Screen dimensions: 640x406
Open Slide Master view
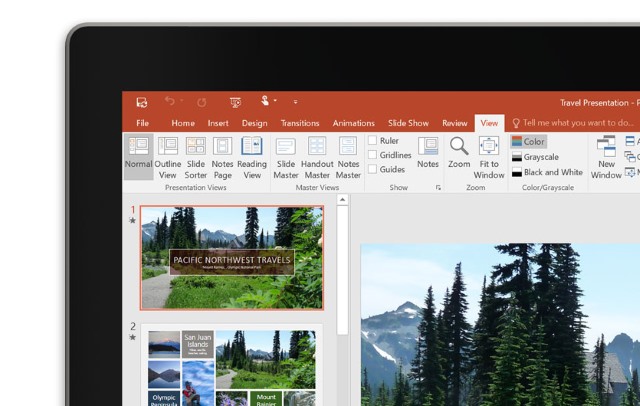[286, 158]
